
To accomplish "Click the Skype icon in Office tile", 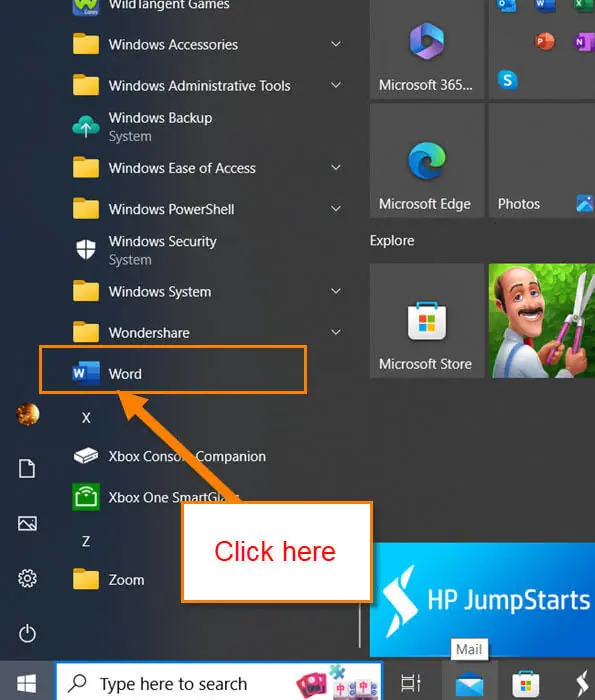I will [508, 80].
